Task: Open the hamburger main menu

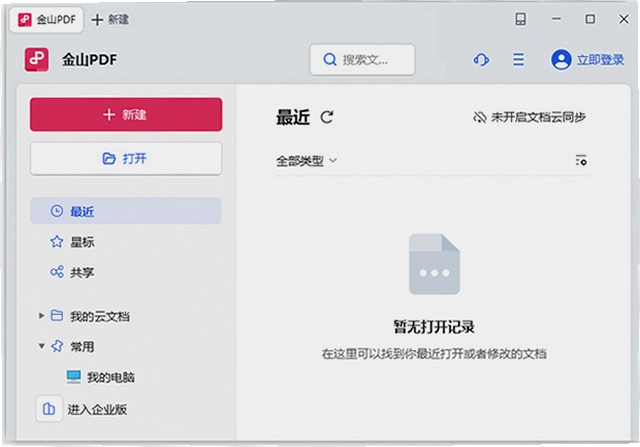Action: [x=518, y=60]
